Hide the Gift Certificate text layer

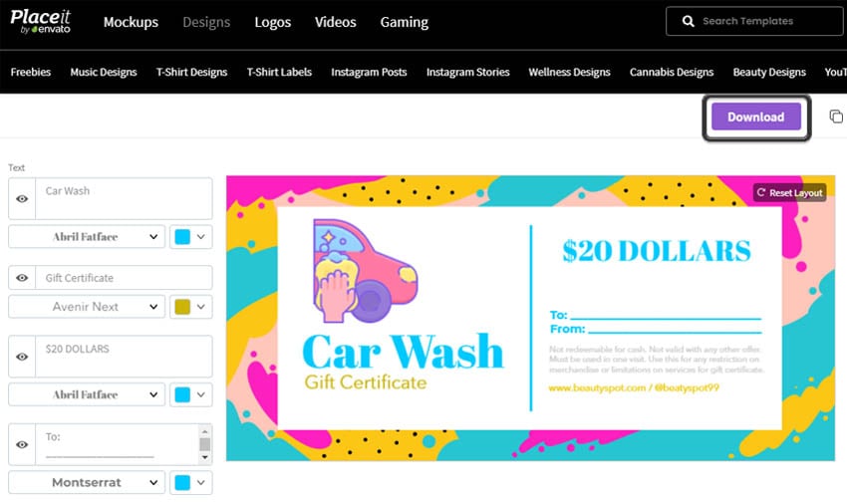22,278
